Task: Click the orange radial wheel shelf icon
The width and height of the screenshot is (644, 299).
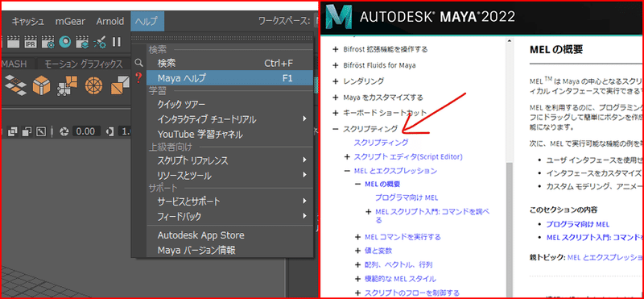Action: click(93, 85)
